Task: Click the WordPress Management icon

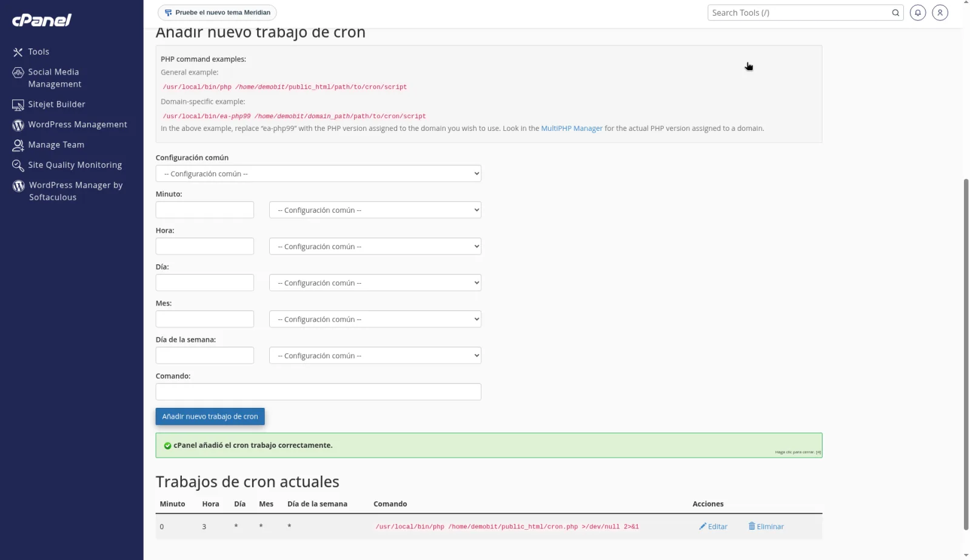Action: tap(18, 125)
